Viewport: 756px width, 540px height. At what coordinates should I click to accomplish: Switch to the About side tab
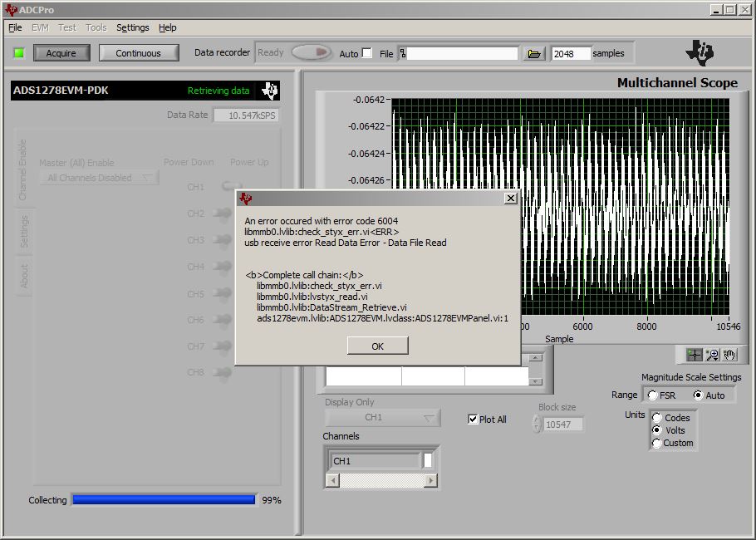click(x=24, y=277)
